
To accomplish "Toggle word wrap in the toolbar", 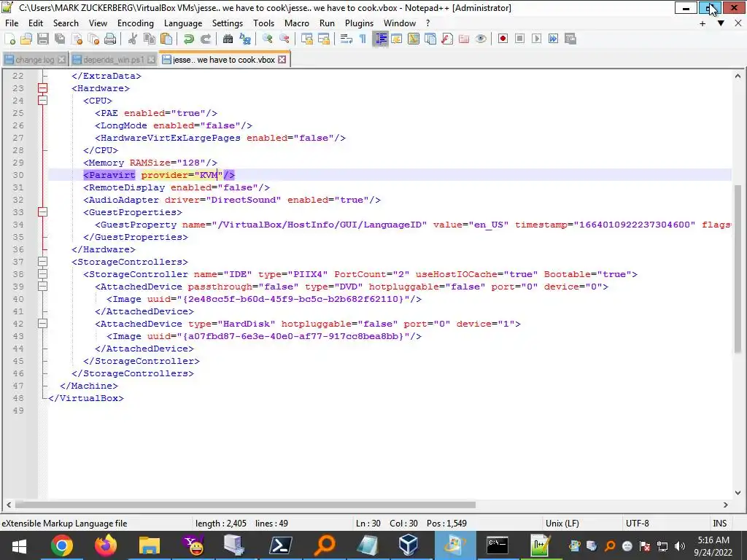I will point(347,39).
